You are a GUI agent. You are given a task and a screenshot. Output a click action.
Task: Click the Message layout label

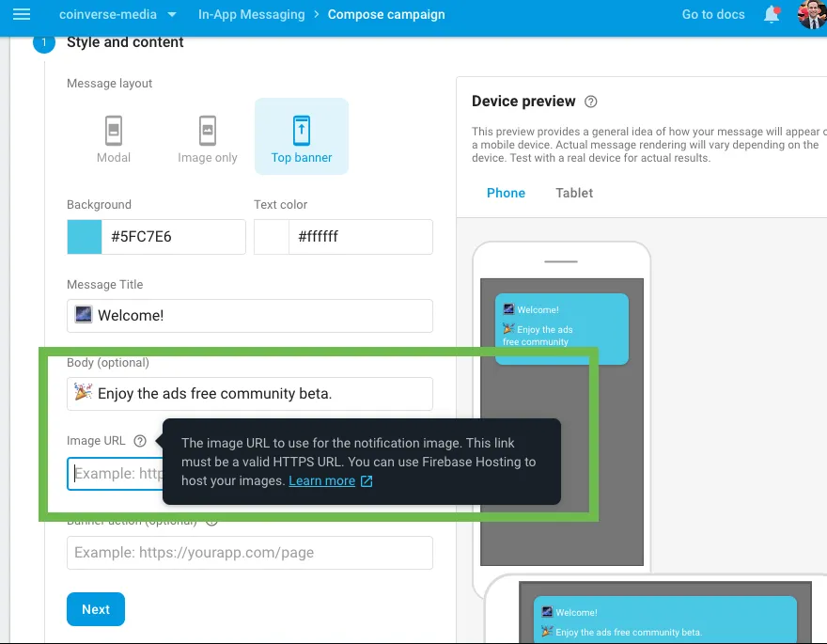pos(109,84)
